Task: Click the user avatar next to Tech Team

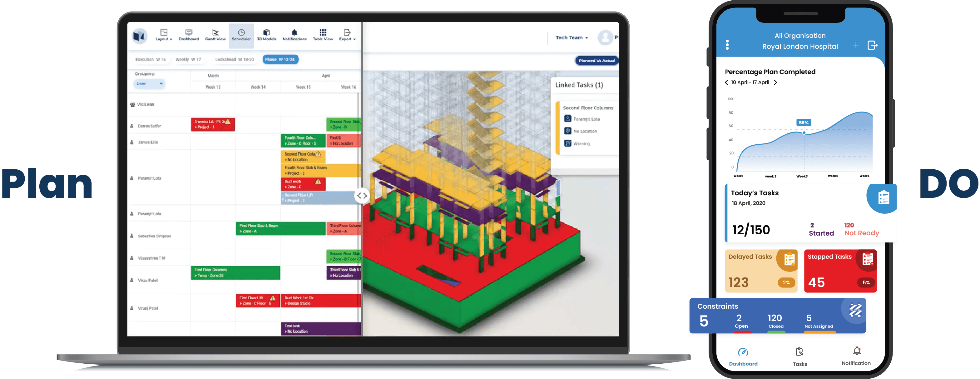Action: click(605, 37)
